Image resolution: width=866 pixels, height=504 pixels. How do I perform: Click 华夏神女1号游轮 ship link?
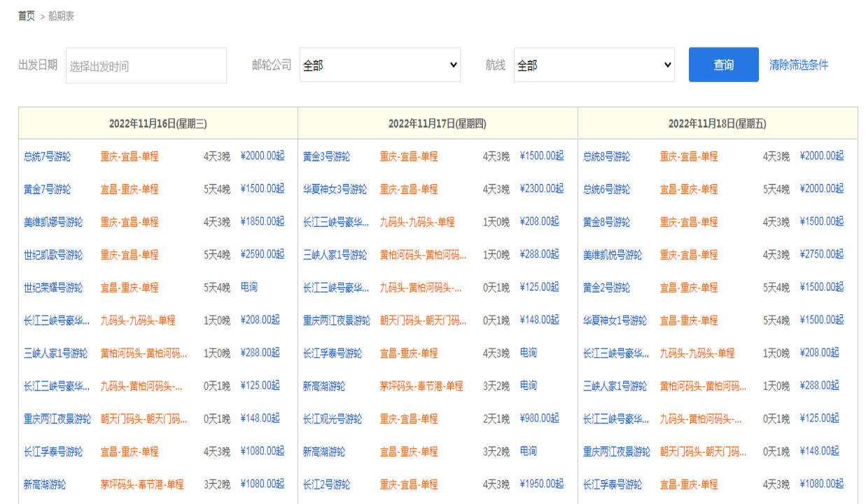[x=615, y=321]
